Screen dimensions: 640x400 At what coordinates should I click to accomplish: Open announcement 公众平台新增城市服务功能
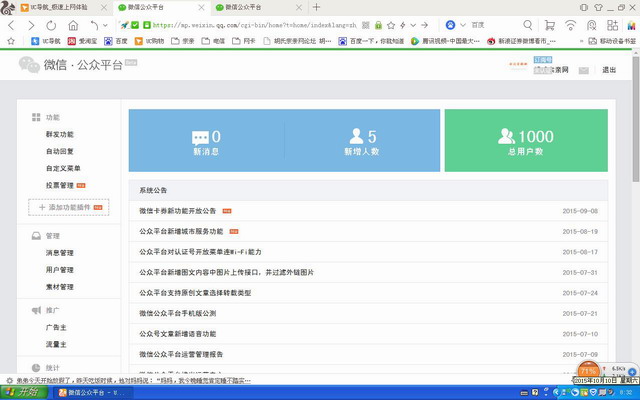point(181,231)
